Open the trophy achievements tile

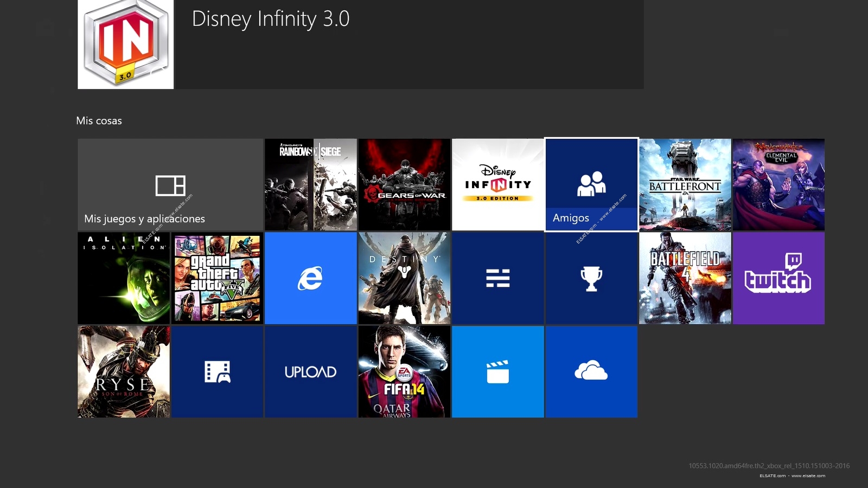click(591, 278)
